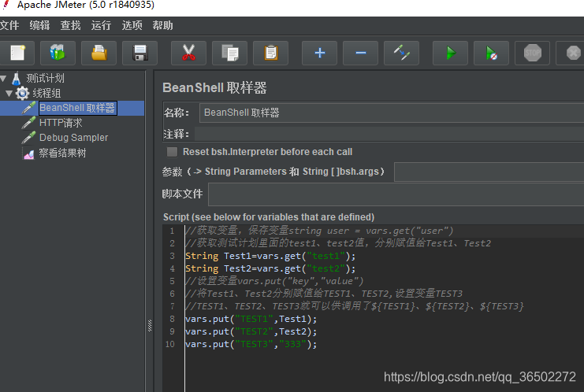Click script line vars.put("TEST2",Test2)
This screenshot has width=584, height=392.
(251, 331)
